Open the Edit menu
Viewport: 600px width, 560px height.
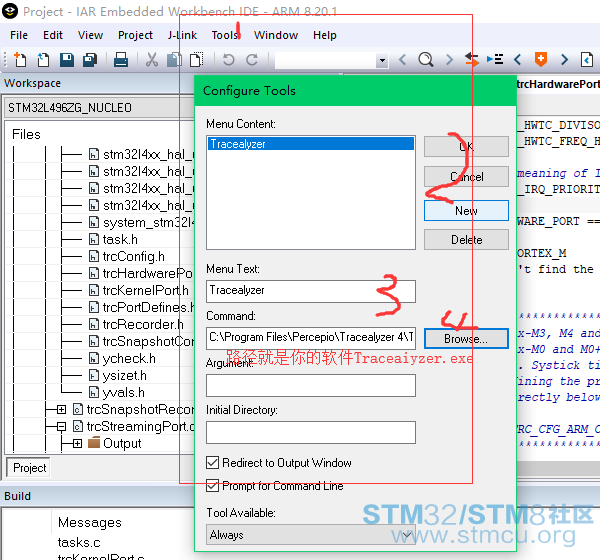(53, 35)
